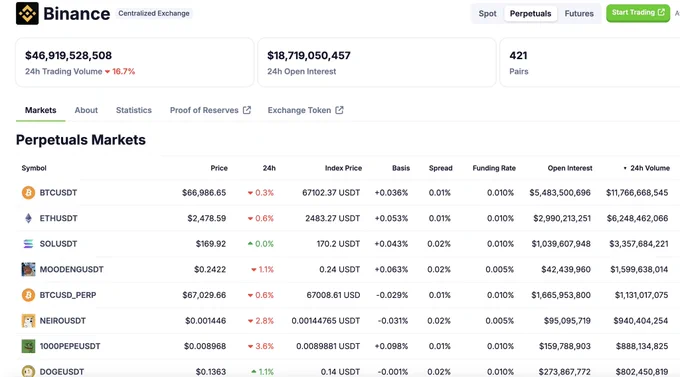Click BTCUSD_PERP index price 67008.61 USD
The image size is (680, 377).
(333, 295)
